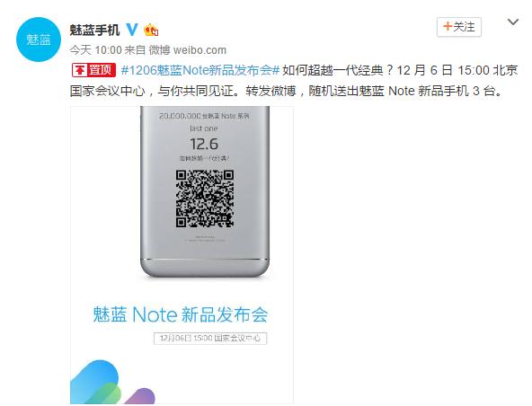Click the crown membership badge icon
The image size is (532, 406).
(151, 31)
